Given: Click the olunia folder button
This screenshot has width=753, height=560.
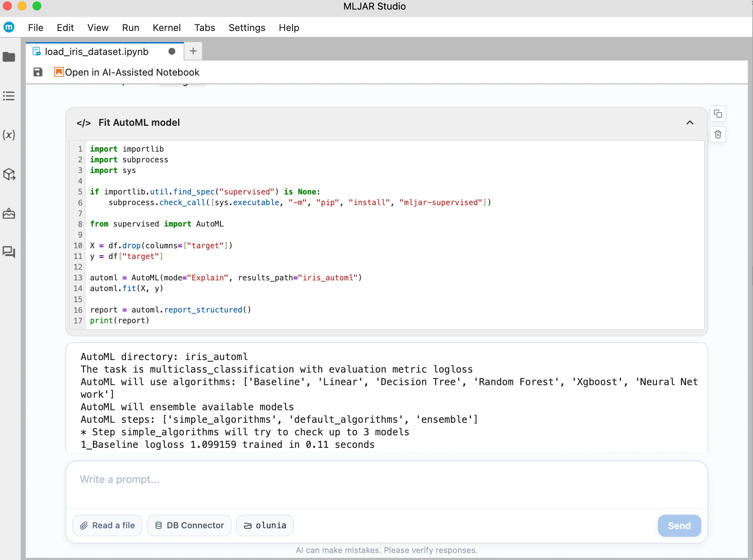Looking at the screenshot, I should [265, 525].
